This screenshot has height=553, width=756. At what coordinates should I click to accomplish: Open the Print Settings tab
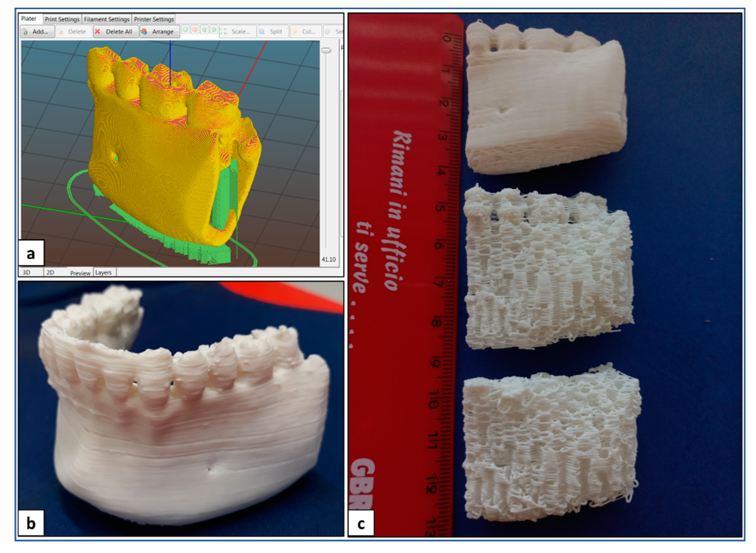pos(62,19)
